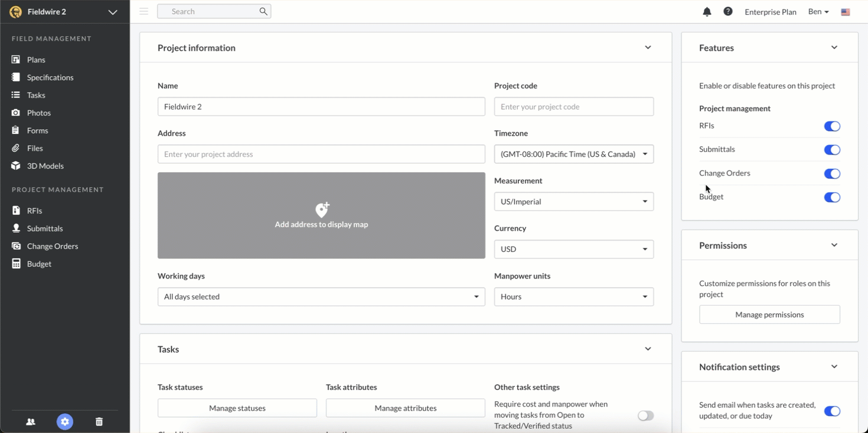Enable require cost and manpower toggle
Image resolution: width=868 pixels, height=433 pixels.
tap(645, 416)
